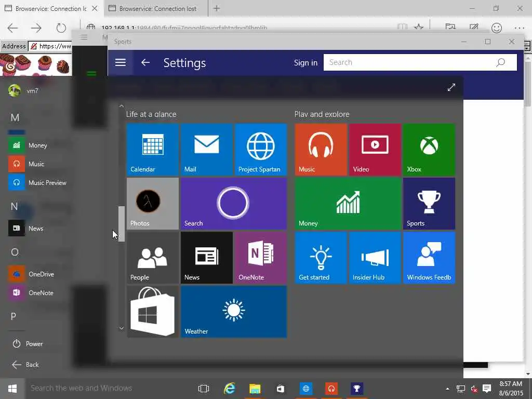Open Music in the apps list
The image size is (532, 399).
click(37, 164)
